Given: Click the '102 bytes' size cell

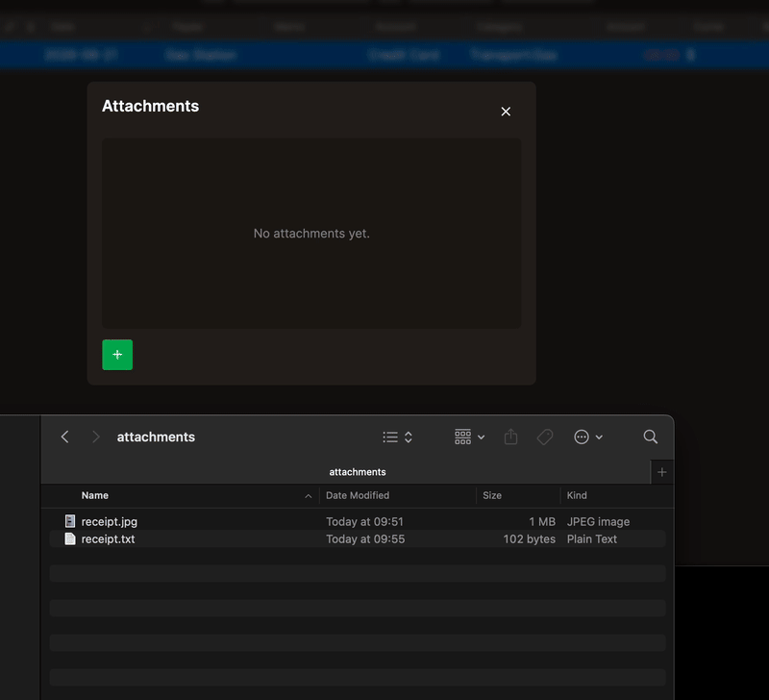Looking at the screenshot, I should click(530, 539).
